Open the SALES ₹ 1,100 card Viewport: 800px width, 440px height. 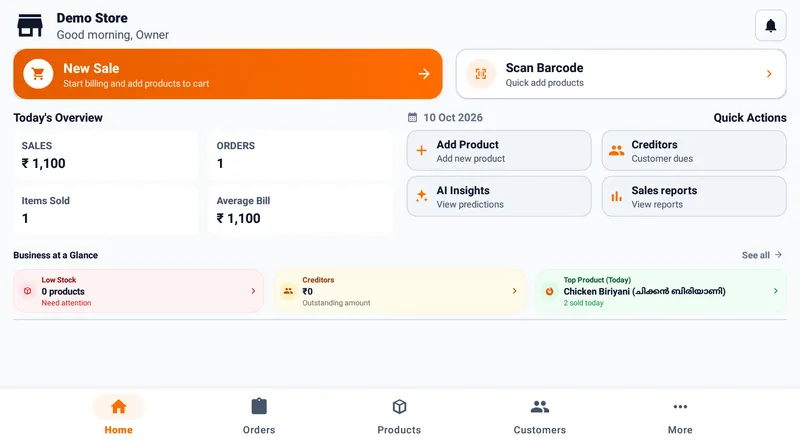[106, 156]
